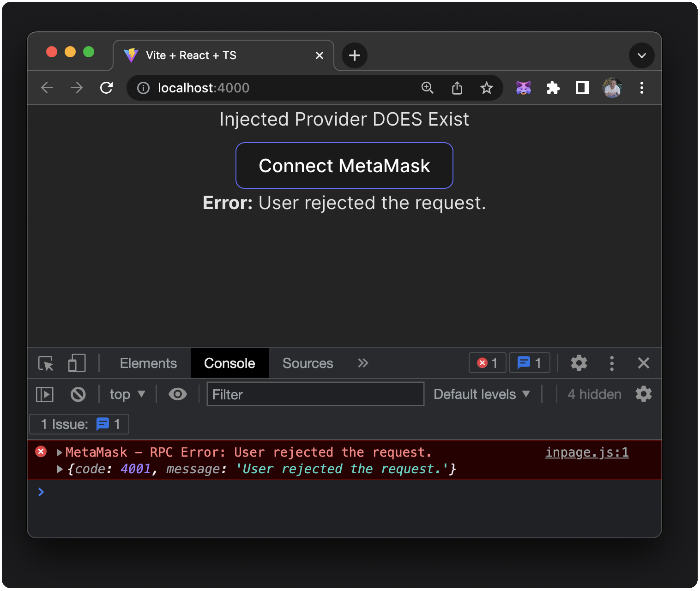Click the macOS yellow minimize button

[70, 52]
